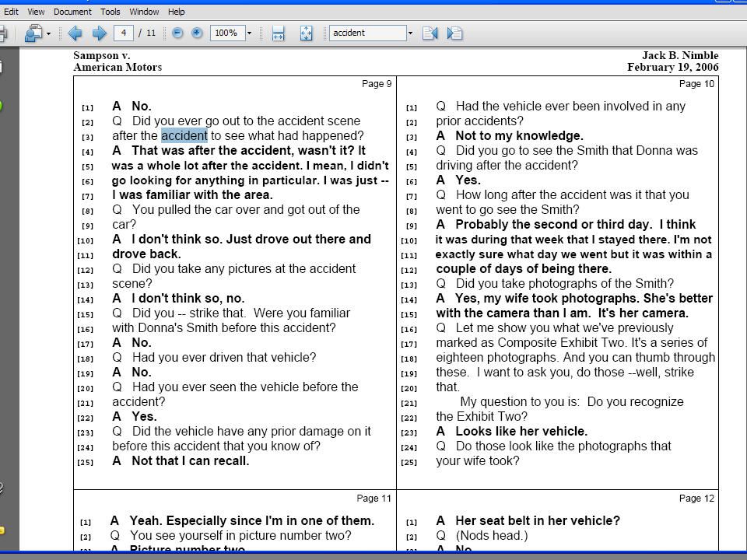Click the line "drove back."

click(x=146, y=254)
